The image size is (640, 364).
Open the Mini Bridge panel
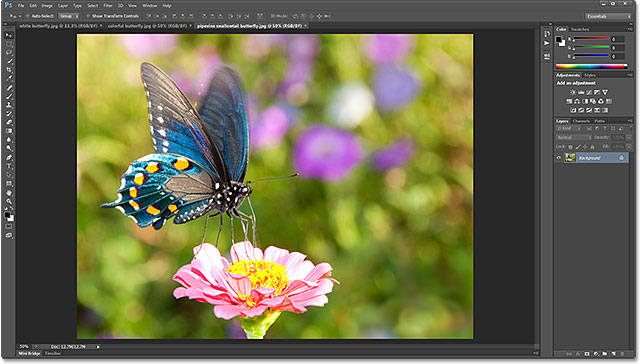click(29, 353)
